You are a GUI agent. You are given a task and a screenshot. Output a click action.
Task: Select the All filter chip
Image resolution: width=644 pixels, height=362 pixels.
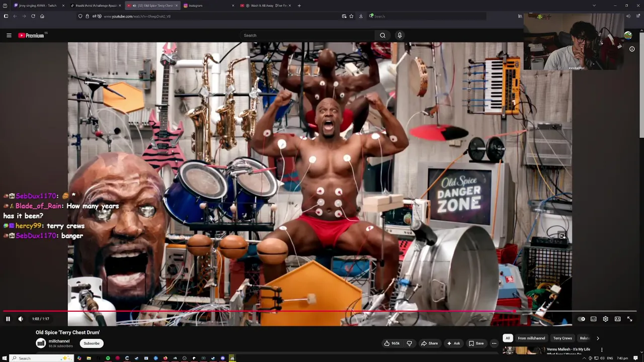(x=508, y=338)
